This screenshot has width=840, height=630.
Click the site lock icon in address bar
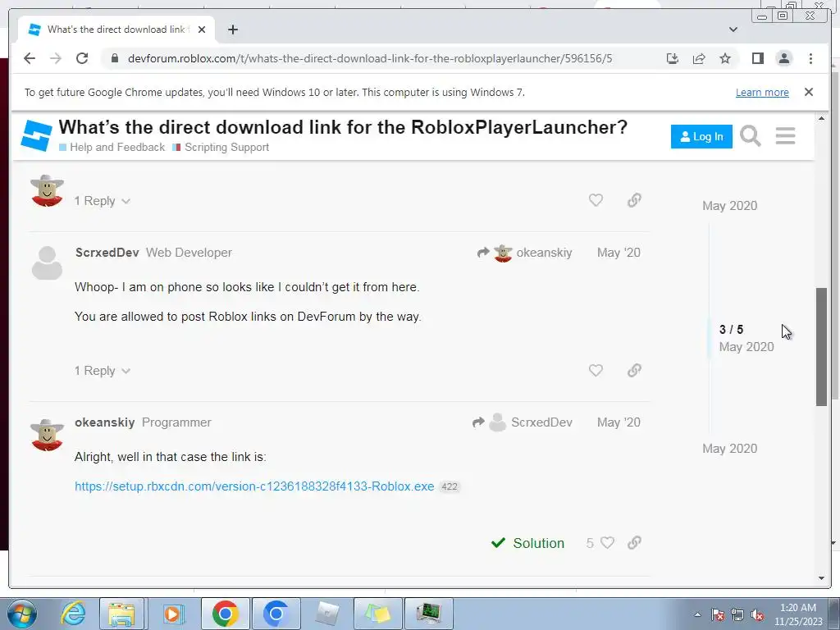tap(114, 58)
